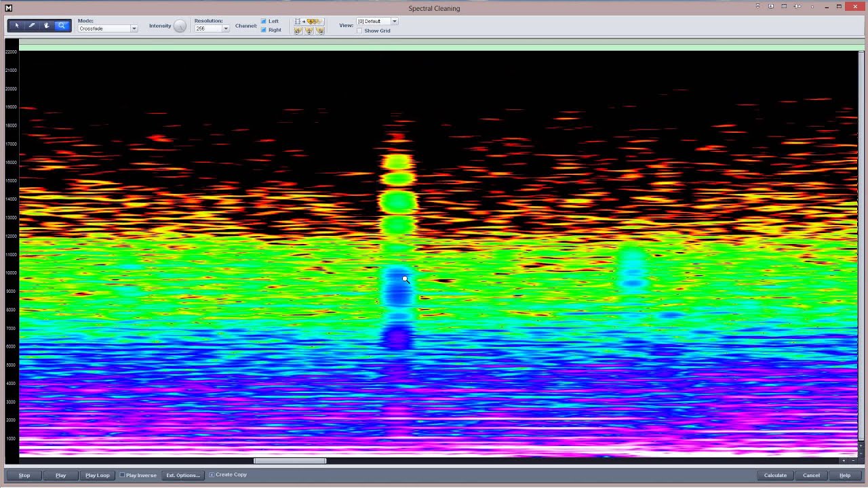Image resolution: width=868 pixels, height=488 pixels.
Task: Open Ext. Options dialog
Action: tap(183, 475)
